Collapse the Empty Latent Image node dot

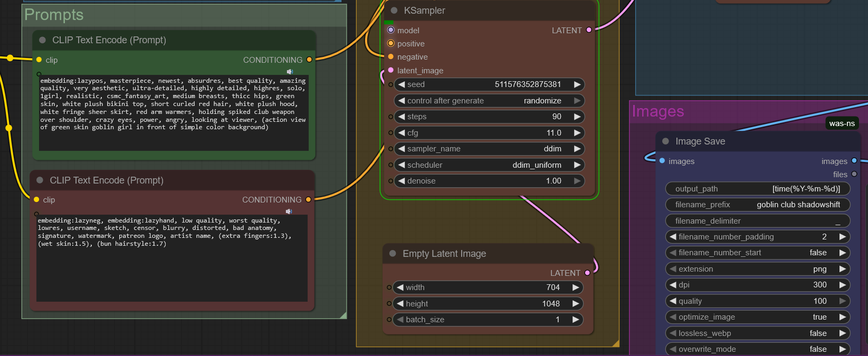pyautogui.click(x=393, y=254)
